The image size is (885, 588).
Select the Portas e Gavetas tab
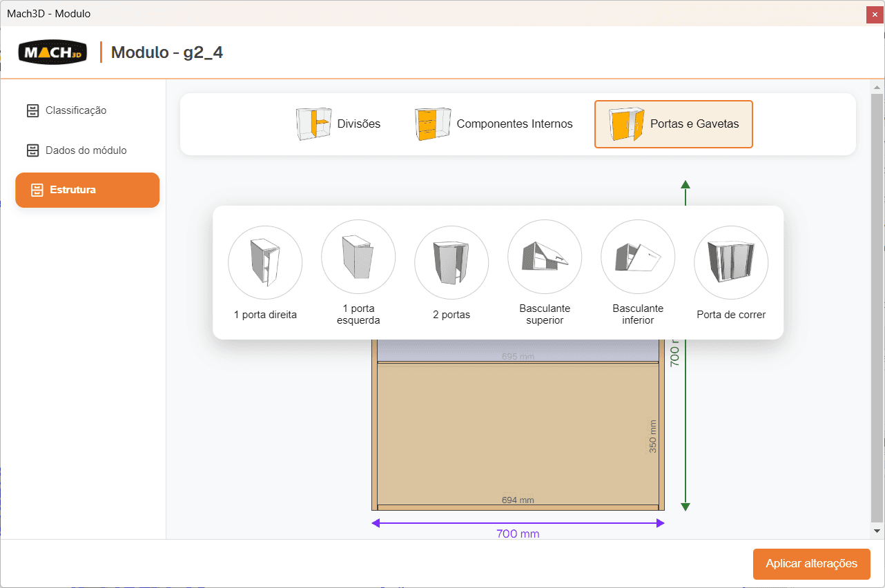pos(674,124)
